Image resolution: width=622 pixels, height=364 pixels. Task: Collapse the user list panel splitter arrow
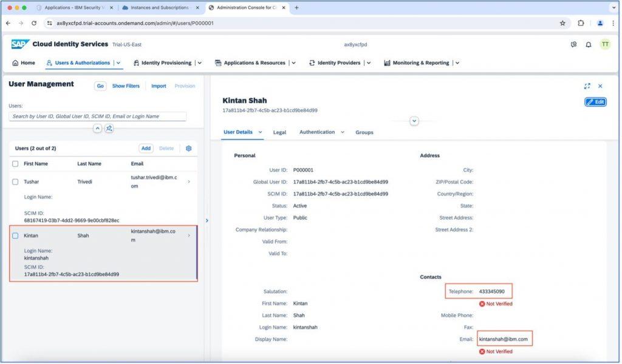tap(207, 221)
